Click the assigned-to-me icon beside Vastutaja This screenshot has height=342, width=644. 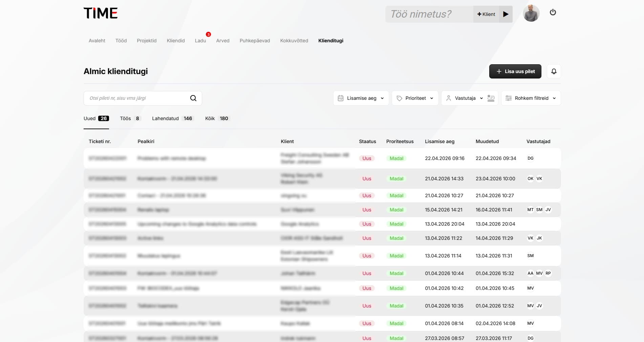491,98
